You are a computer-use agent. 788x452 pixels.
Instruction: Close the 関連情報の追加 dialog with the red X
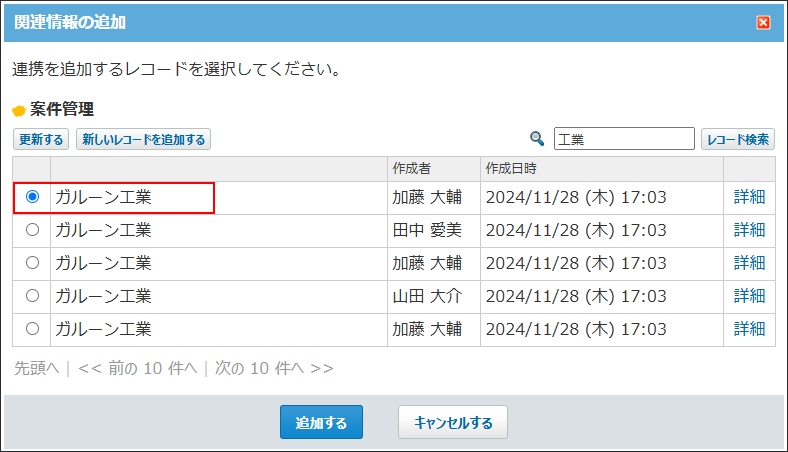click(x=763, y=23)
